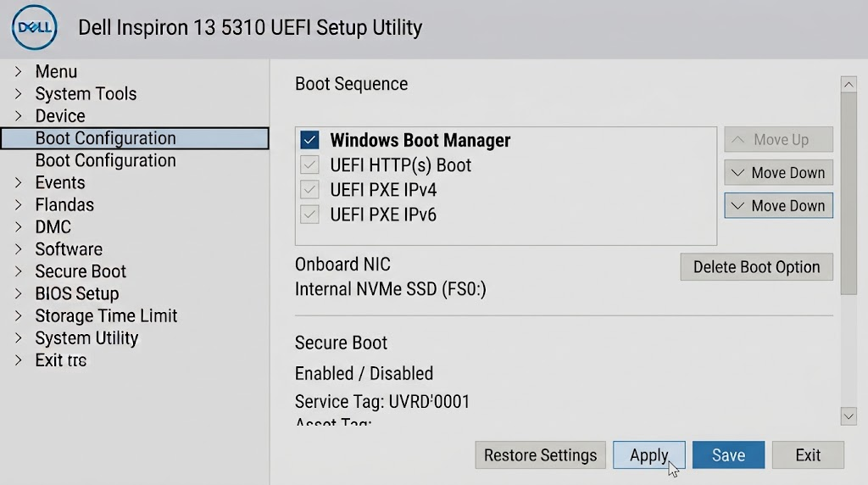Open System Utility in the sidebar
Viewport: 868px width, 485px height.
point(87,337)
